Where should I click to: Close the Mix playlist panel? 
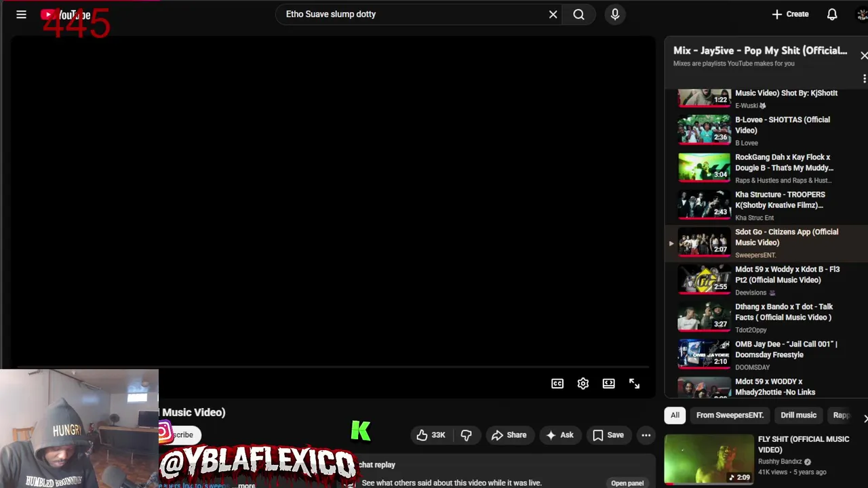(x=863, y=56)
